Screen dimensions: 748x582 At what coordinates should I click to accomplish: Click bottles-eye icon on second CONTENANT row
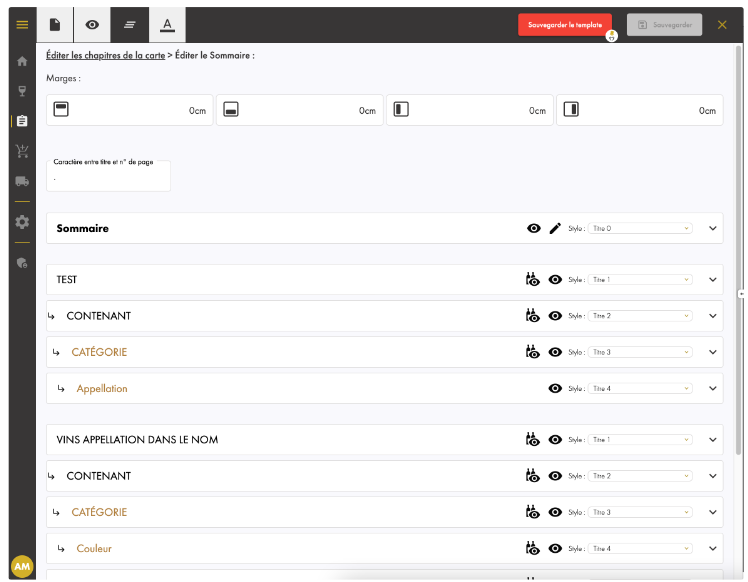532,476
